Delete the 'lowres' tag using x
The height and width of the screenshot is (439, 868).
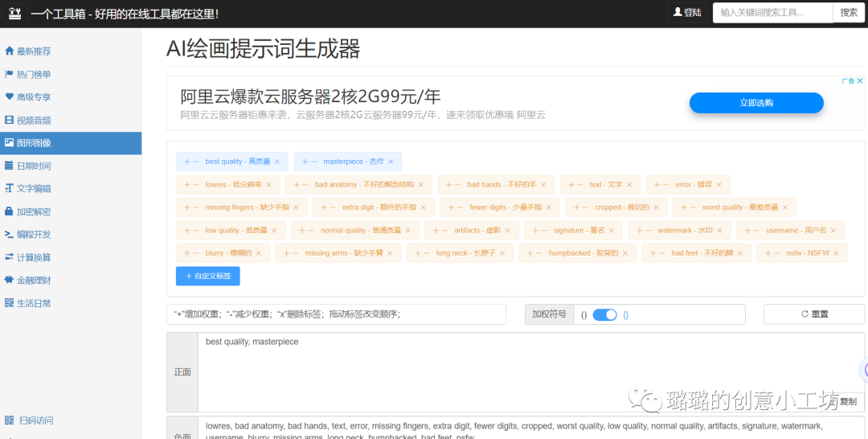(x=268, y=185)
